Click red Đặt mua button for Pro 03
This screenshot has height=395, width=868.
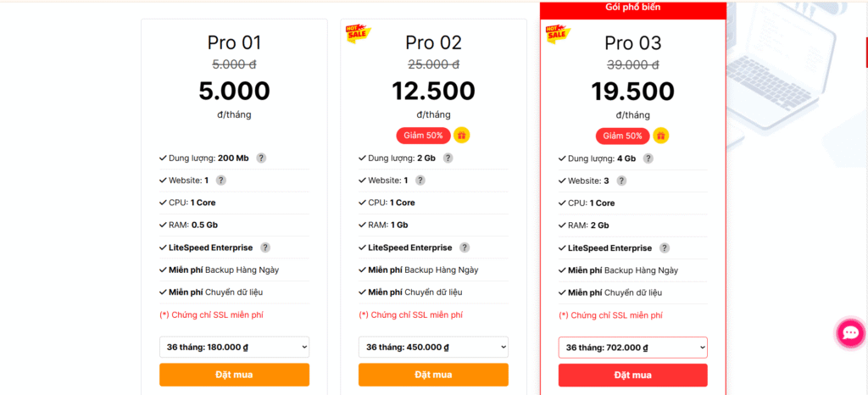coord(632,375)
